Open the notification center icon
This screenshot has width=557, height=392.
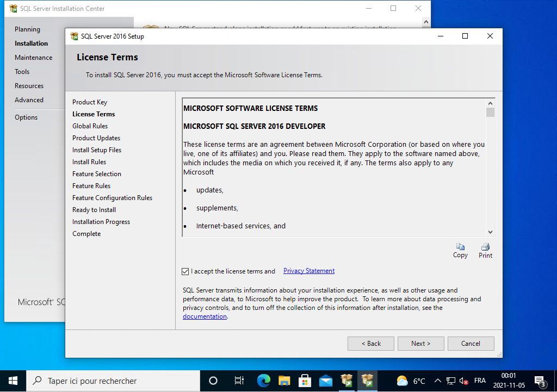click(540, 381)
